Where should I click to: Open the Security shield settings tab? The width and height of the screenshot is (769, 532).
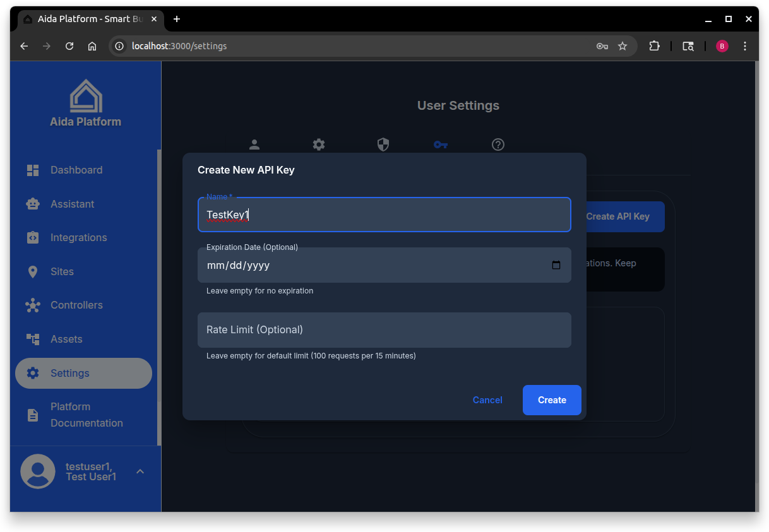pyautogui.click(x=383, y=145)
